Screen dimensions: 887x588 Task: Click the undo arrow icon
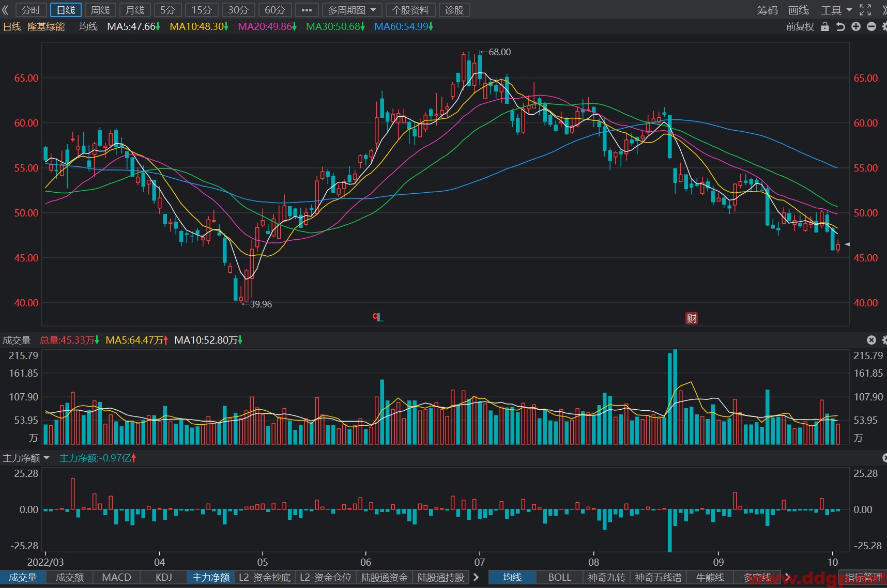pos(840,26)
